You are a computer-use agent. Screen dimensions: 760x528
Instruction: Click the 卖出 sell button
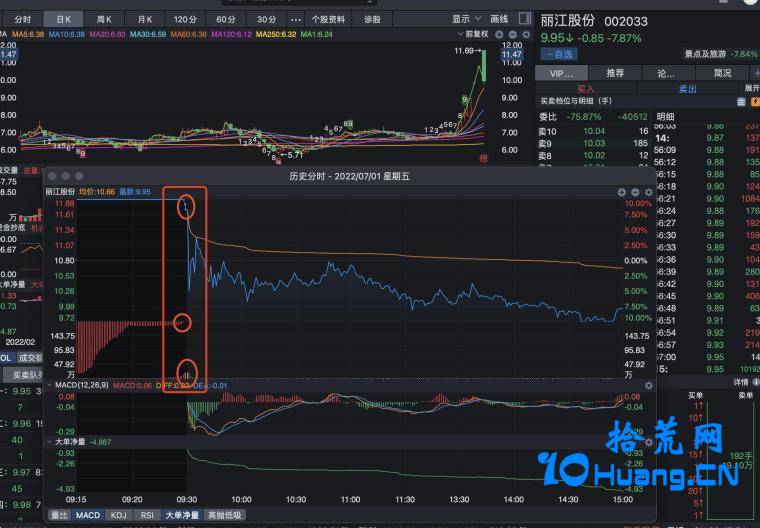coord(687,89)
